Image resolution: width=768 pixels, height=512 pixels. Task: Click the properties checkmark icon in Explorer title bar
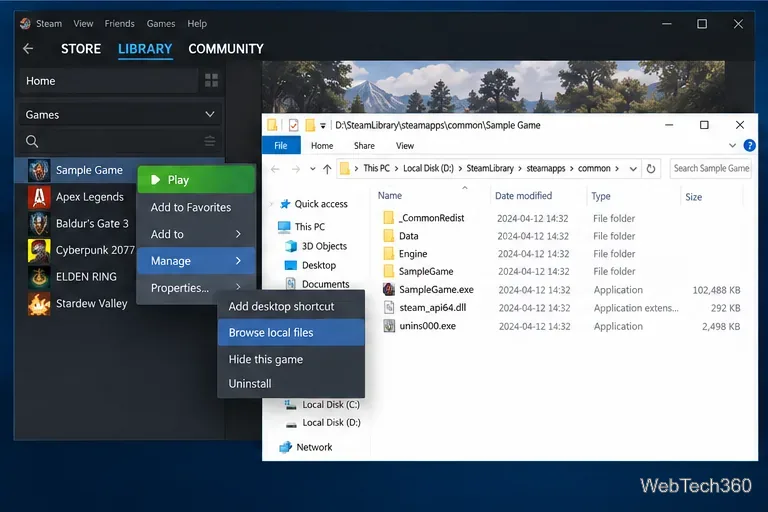pyautogui.click(x=293, y=125)
